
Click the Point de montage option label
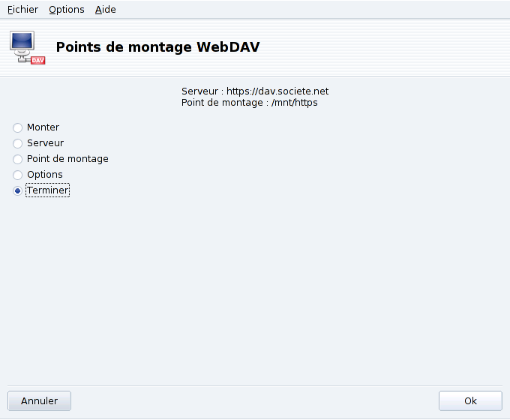(67, 159)
